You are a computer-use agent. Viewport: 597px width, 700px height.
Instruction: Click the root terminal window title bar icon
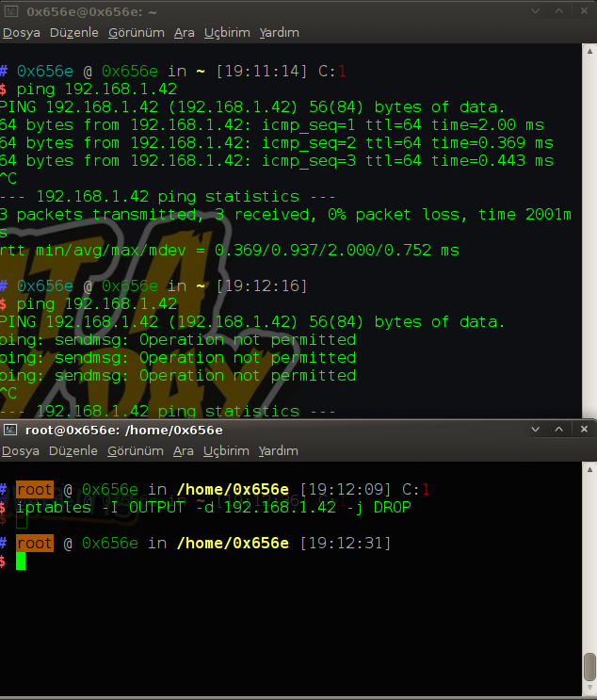pos(10,430)
